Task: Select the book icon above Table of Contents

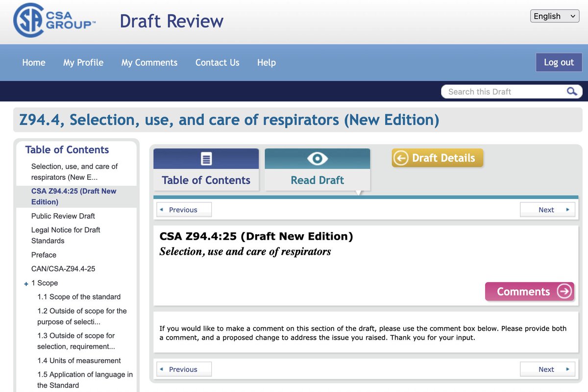Action: (x=206, y=158)
